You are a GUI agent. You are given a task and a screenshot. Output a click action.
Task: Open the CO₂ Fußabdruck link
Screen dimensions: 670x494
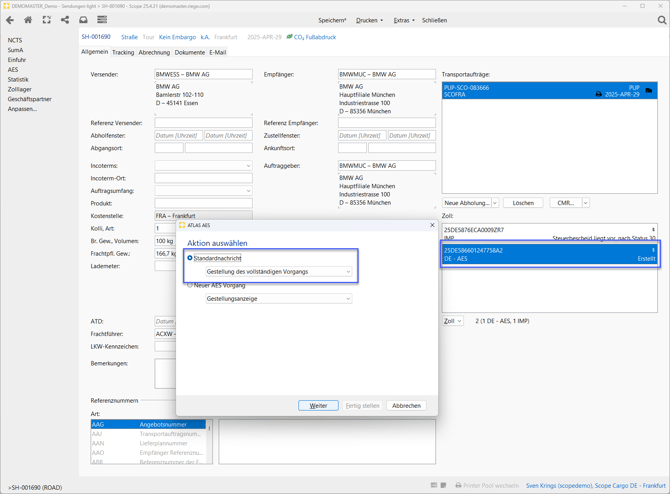(x=315, y=37)
